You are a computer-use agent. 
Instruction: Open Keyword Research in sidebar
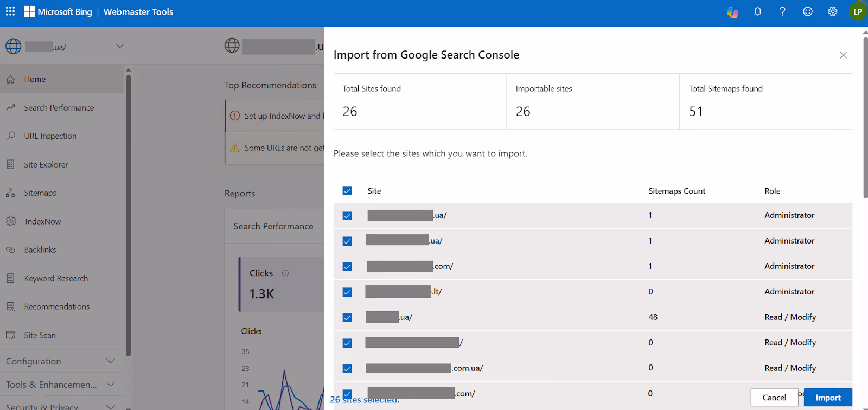tap(62, 278)
